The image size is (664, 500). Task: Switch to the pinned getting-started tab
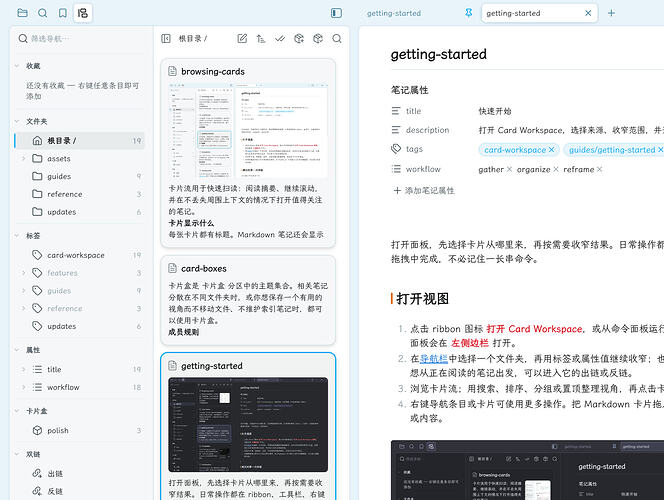[x=394, y=13]
